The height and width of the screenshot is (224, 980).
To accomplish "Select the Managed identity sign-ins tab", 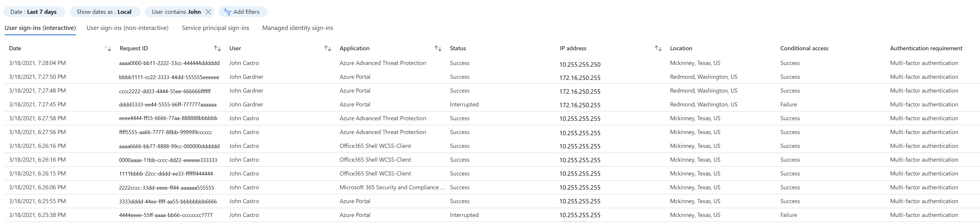I will coord(297,28).
